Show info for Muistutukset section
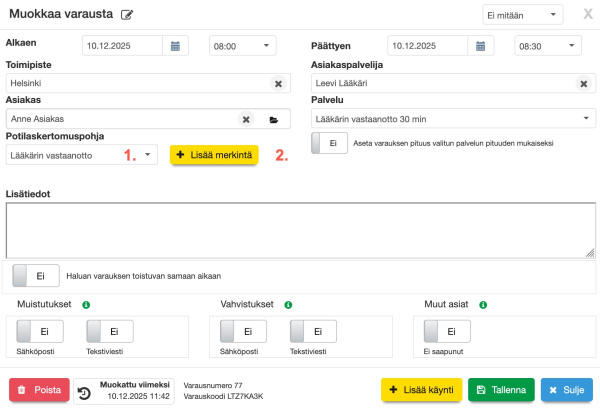The width and height of the screenshot is (600, 410). (x=86, y=305)
